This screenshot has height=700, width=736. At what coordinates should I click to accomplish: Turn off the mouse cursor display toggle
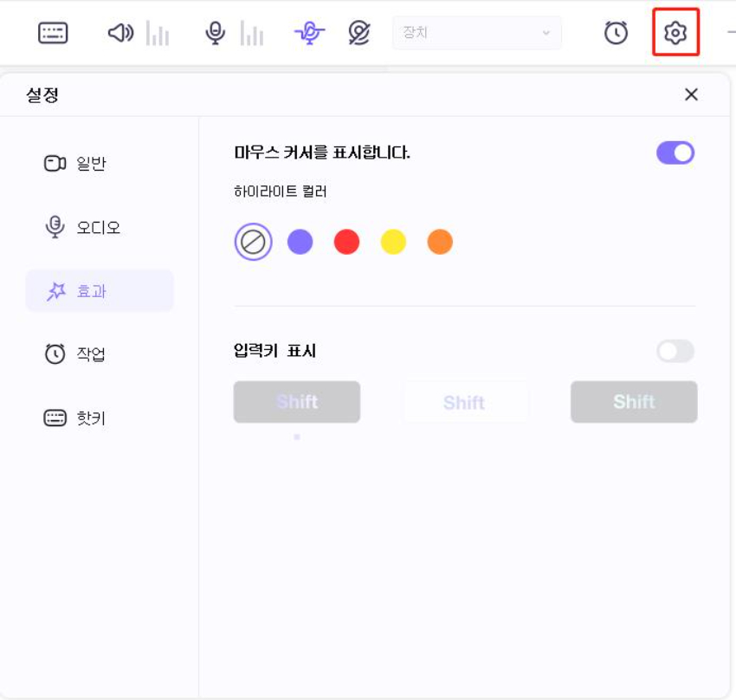pyautogui.click(x=675, y=152)
